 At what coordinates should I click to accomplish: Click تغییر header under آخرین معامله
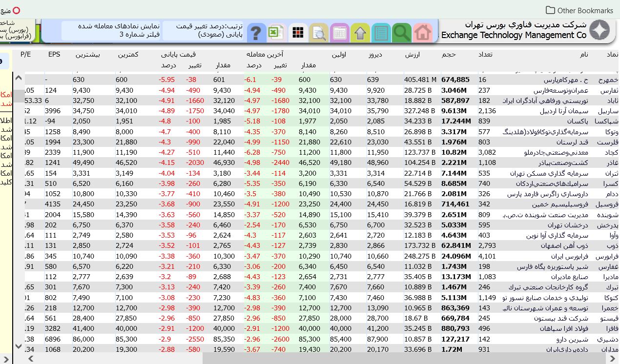279,65
